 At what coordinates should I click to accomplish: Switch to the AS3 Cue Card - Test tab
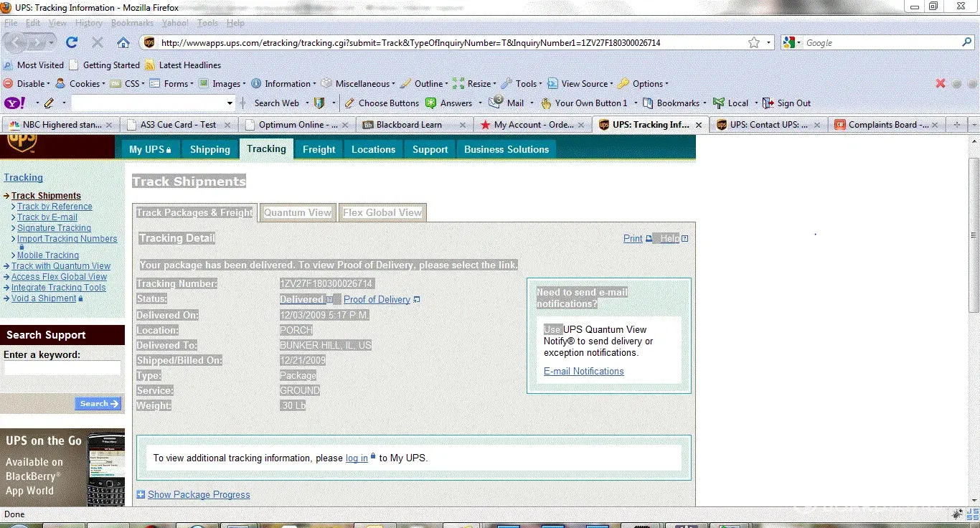(179, 125)
